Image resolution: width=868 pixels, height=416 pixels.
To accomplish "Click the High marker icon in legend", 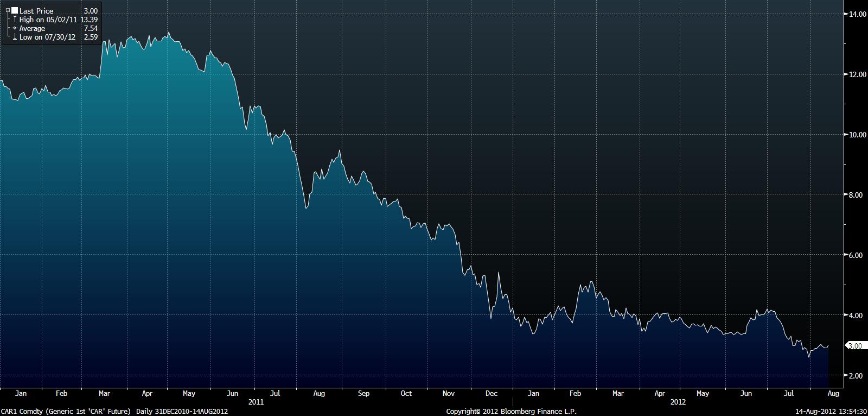I will 15,20.
